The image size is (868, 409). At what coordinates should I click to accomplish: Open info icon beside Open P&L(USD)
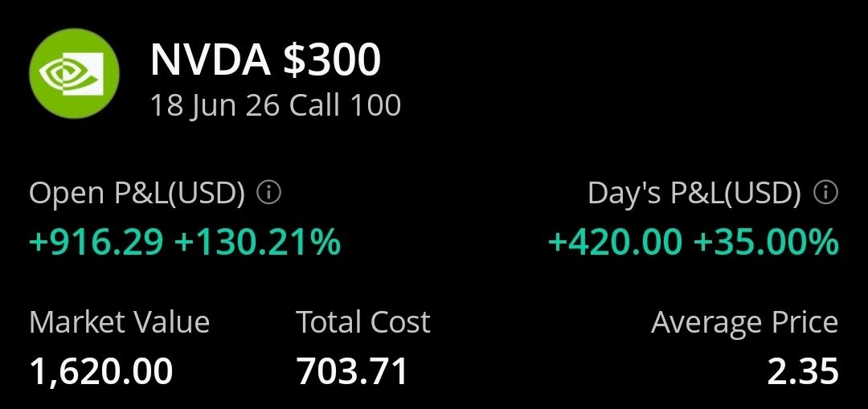coord(269,194)
